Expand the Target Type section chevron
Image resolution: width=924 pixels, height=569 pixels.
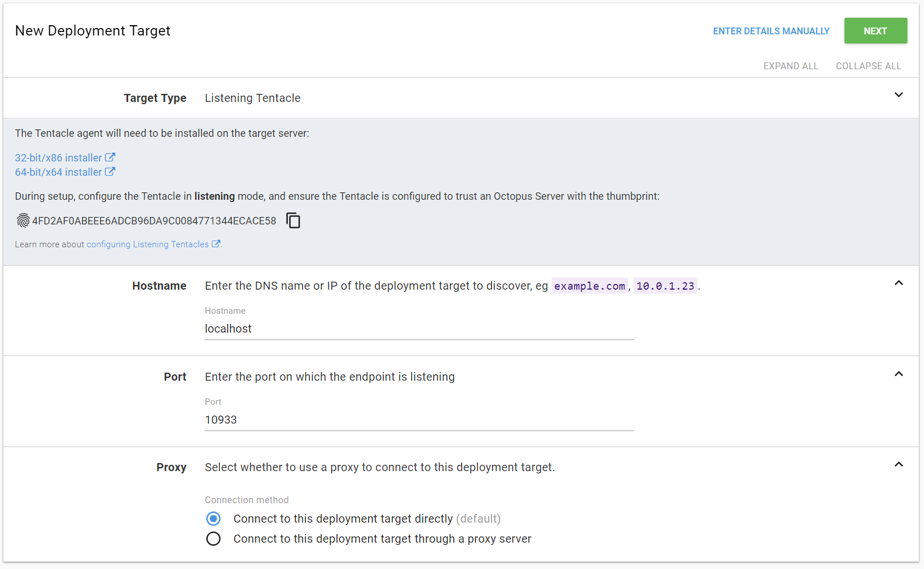pos(898,95)
